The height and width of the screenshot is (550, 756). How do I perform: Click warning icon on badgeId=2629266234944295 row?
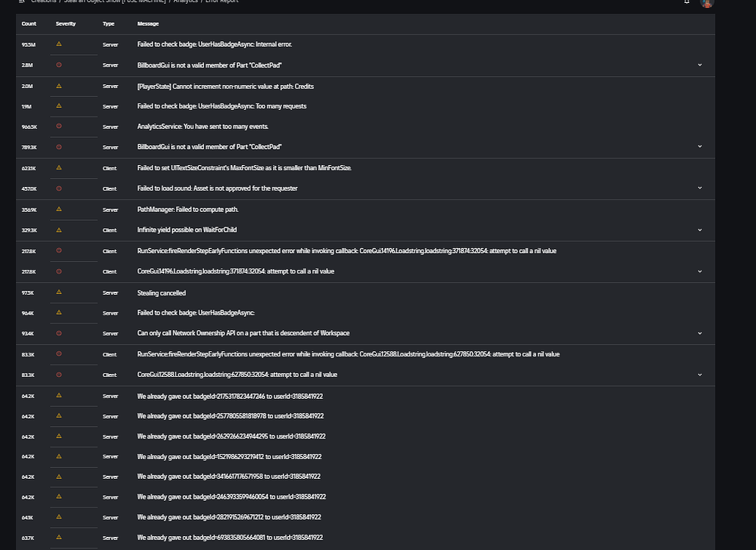(x=59, y=436)
